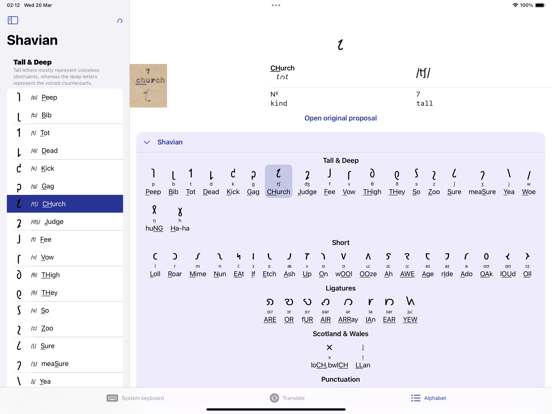Select So in the sidebar list

pyautogui.click(x=65, y=310)
